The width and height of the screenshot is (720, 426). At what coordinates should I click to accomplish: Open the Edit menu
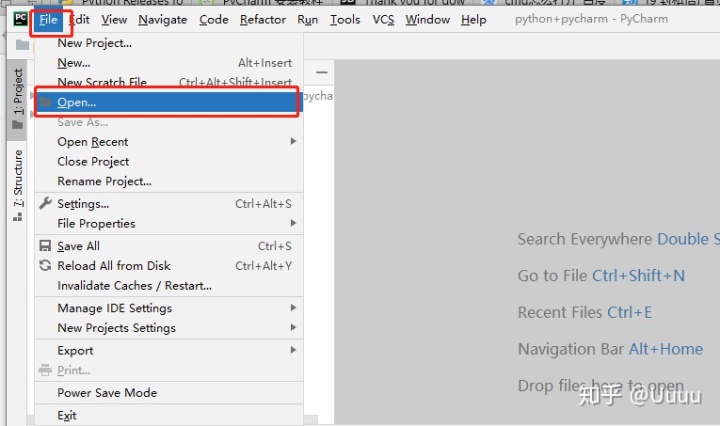pos(79,20)
